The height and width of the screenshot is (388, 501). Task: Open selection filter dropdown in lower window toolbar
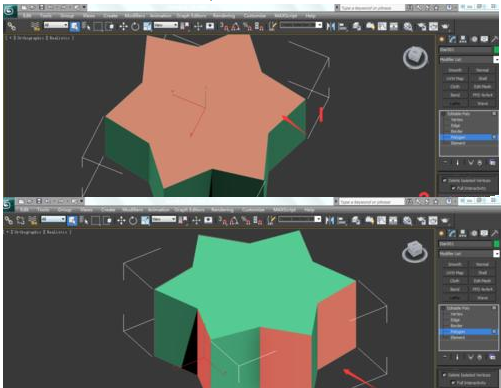(53, 219)
